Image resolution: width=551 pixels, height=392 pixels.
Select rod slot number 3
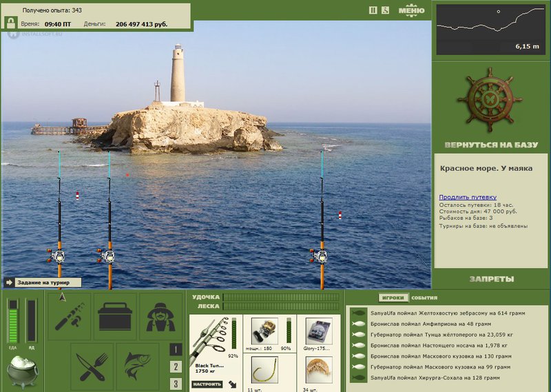tap(176, 384)
